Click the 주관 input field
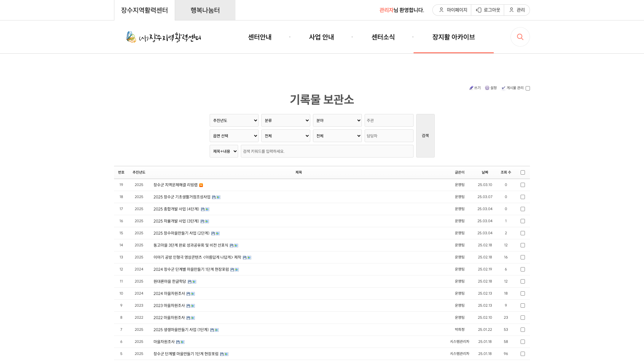Screen dimensions: 644x362 (x=389, y=120)
